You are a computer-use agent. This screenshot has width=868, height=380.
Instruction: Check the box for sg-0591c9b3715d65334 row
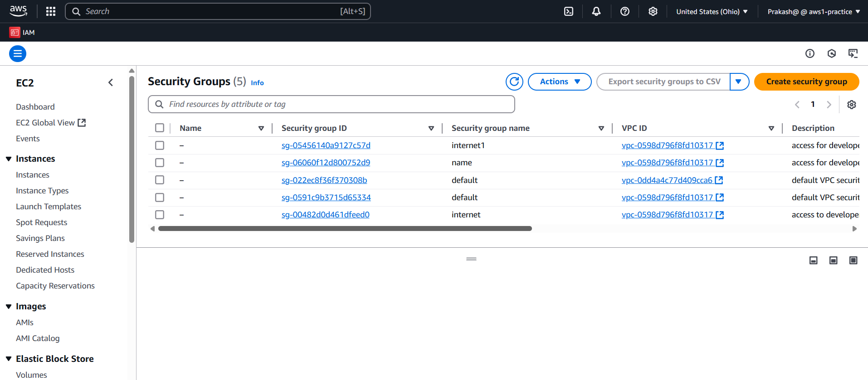click(x=160, y=197)
